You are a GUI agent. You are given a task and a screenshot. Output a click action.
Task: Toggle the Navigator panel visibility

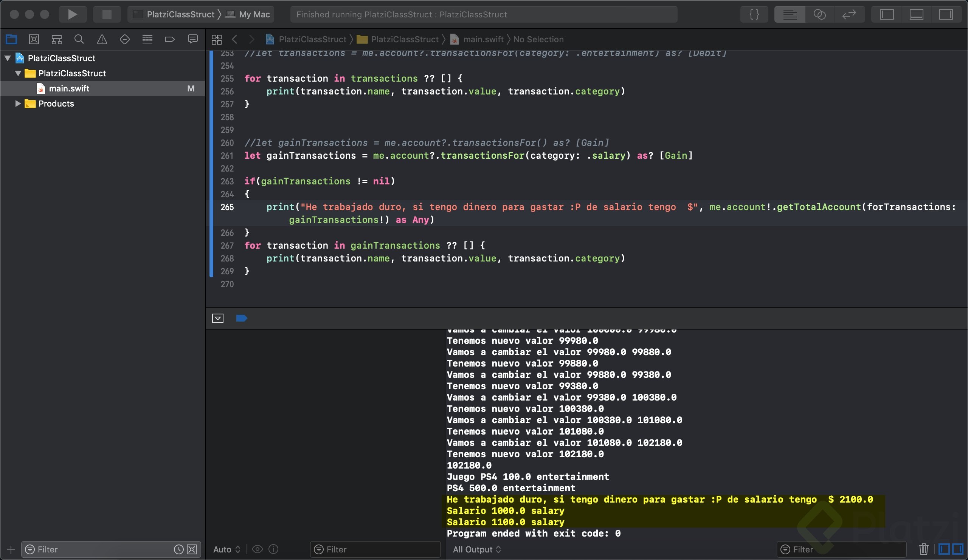(x=887, y=15)
